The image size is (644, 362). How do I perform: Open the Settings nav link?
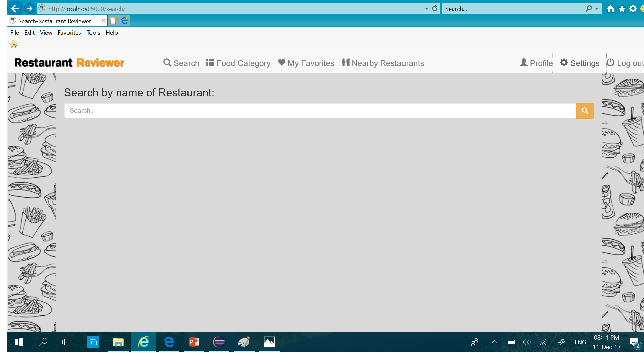[580, 63]
